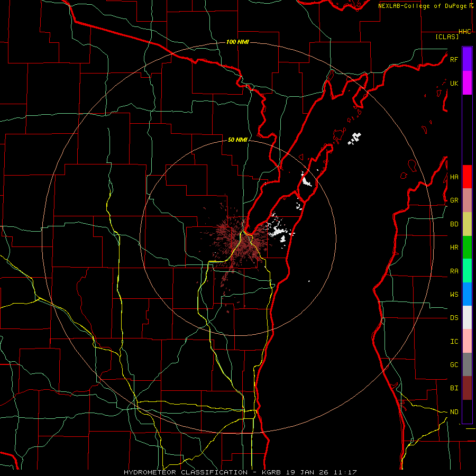This screenshot has height=476, width=476.
Task: Click the UK legend label
Action: 454,83
